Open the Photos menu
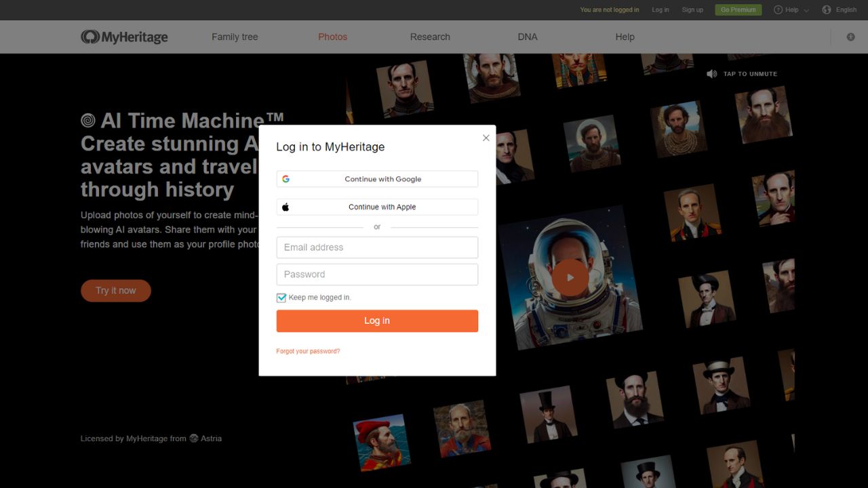 [332, 37]
